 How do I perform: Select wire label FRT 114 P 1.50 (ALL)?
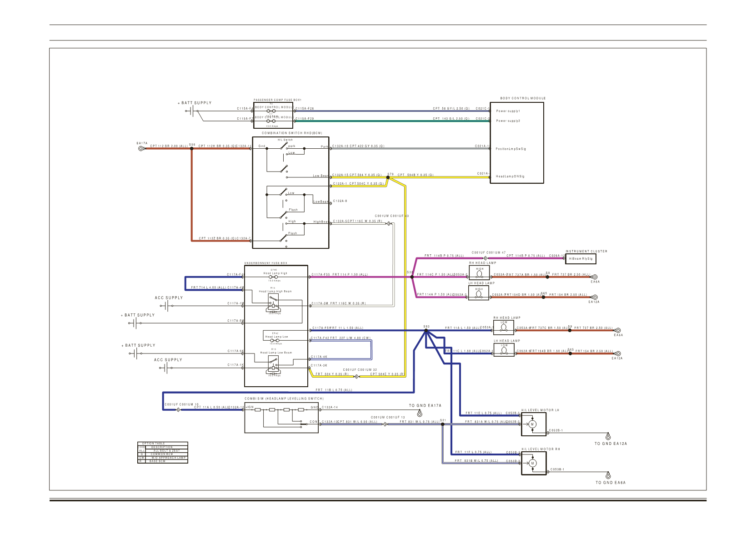point(350,275)
